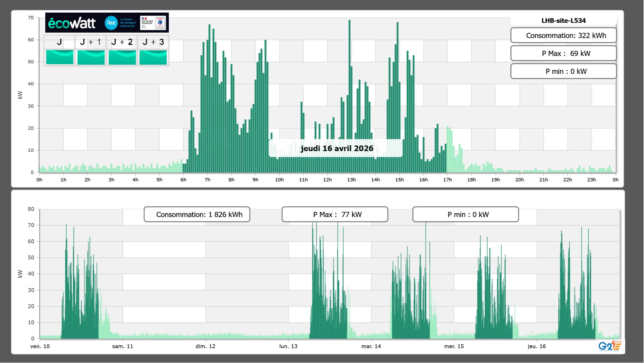Click the green wave icon under J + 3

(x=153, y=57)
